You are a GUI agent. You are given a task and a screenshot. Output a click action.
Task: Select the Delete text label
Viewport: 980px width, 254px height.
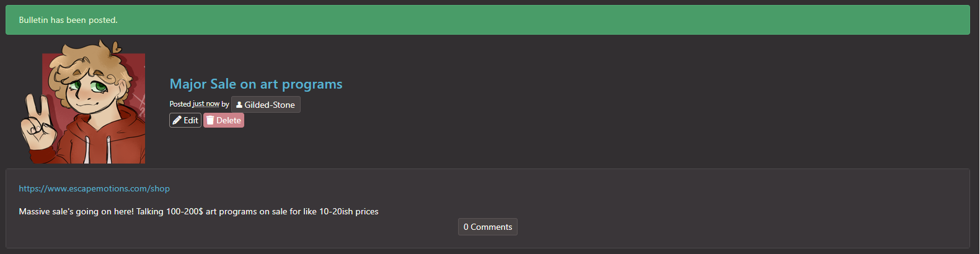coord(229,120)
